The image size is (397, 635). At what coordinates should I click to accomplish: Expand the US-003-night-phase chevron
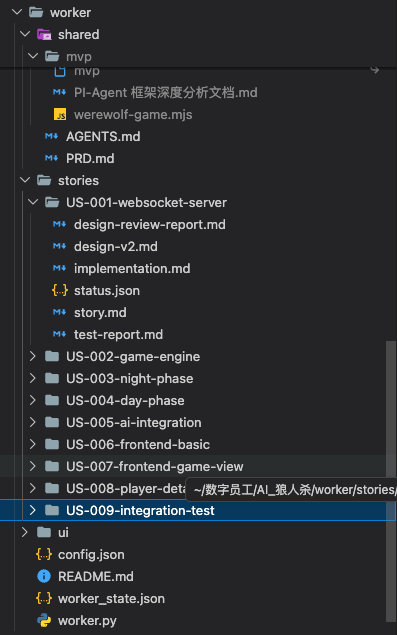[x=33, y=378]
